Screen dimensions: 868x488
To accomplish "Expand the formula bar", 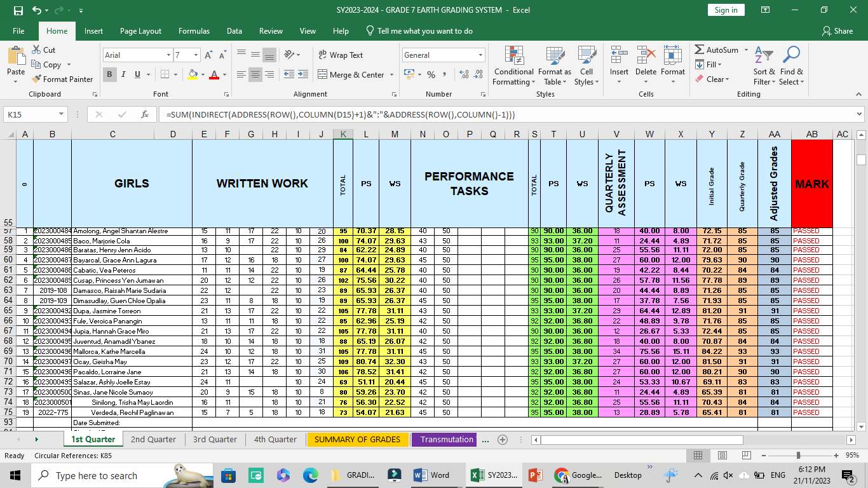I will (859, 114).
